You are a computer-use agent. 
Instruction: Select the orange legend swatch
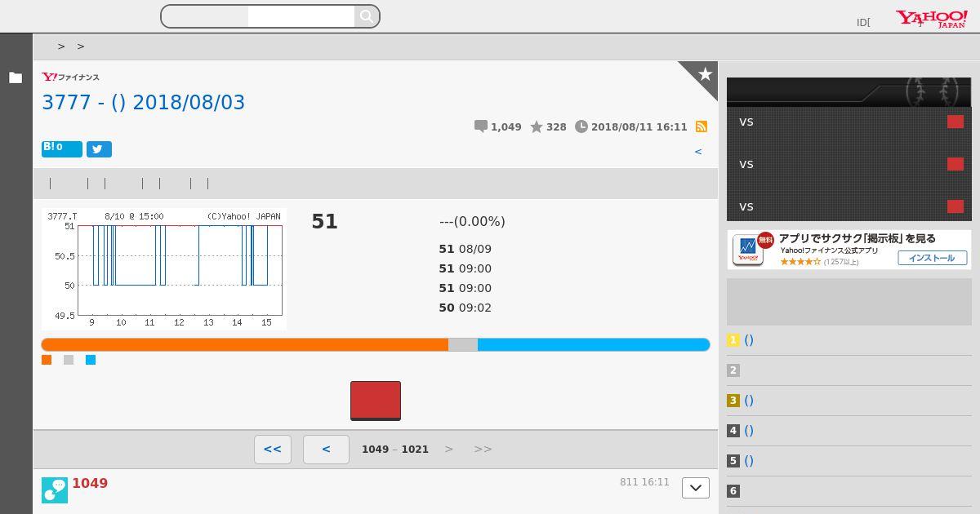(x=47, y=360)
